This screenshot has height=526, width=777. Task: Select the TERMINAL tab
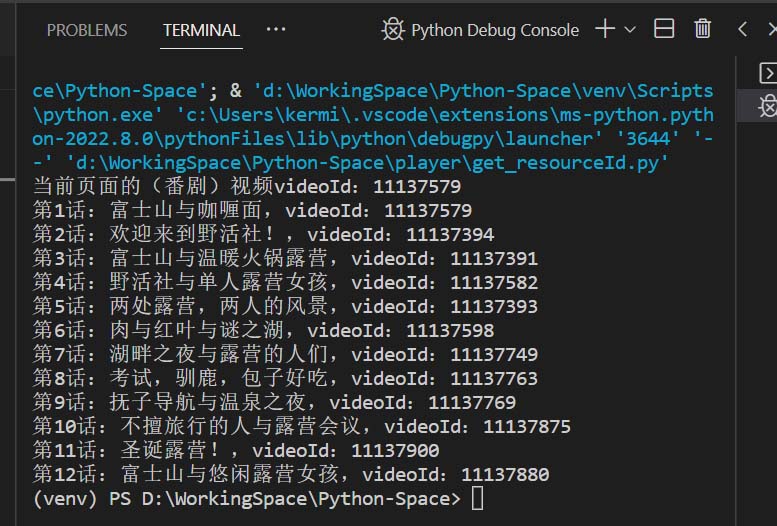tap(201, 30)
